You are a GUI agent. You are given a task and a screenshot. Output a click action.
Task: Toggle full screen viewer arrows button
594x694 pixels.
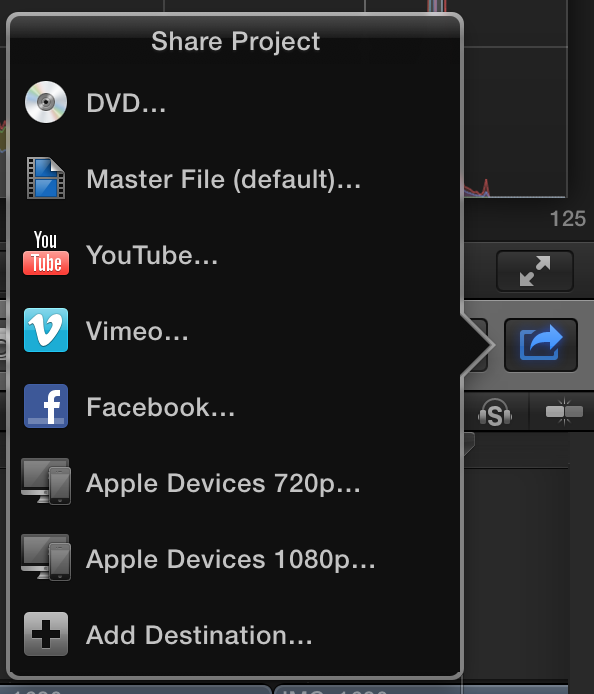point(535,271)
